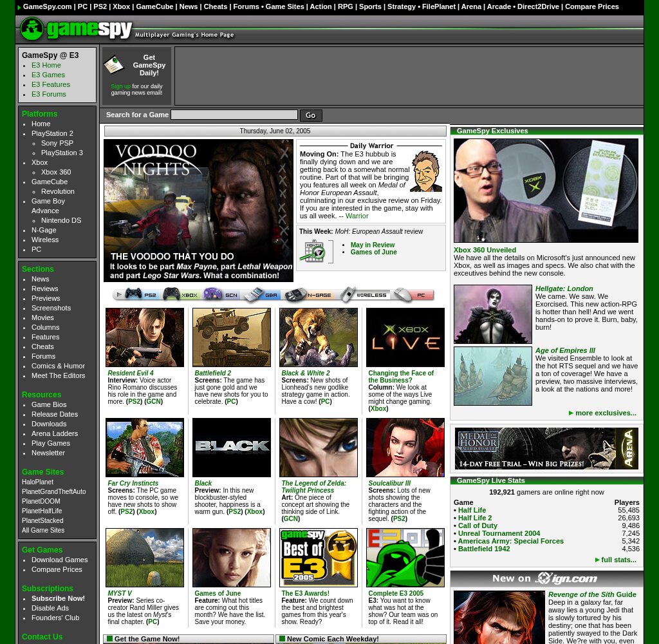Open Xbox 360 Unveiled main photo

click(546, 191)
